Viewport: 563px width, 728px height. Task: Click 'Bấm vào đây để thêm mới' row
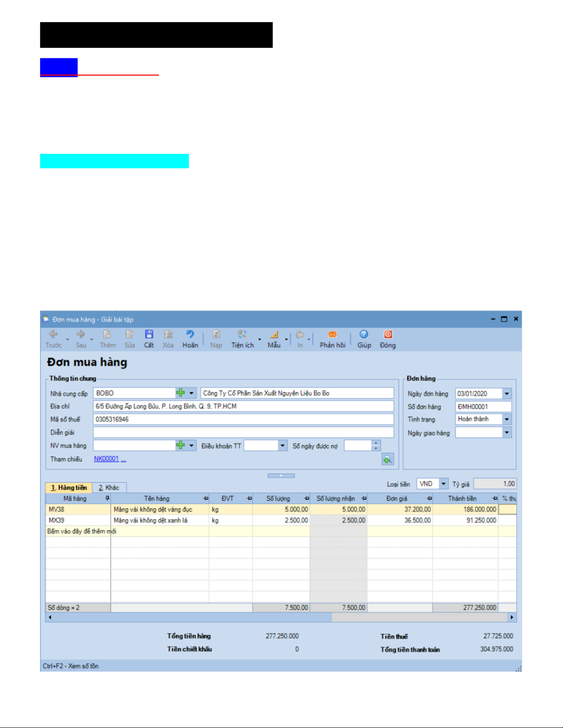pos(82,531)
